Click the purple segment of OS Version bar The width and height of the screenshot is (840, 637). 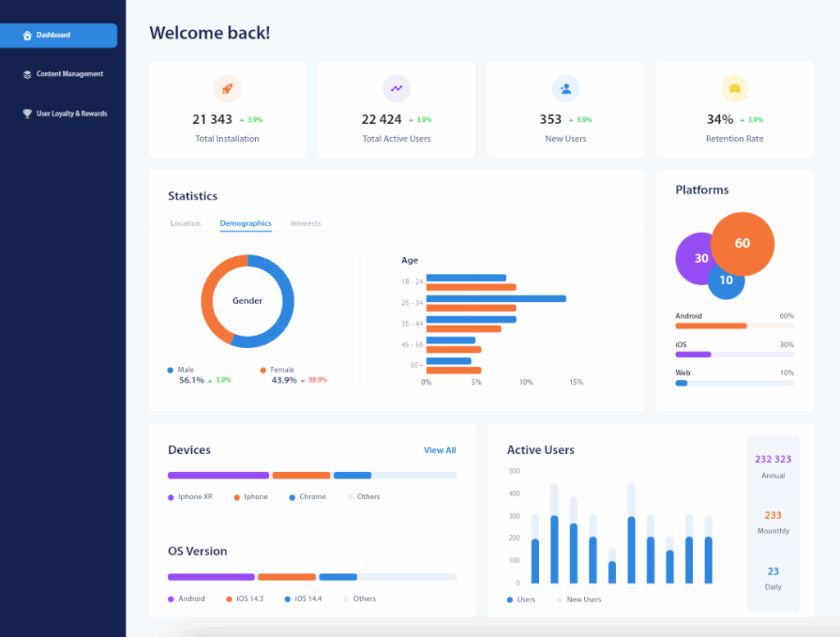tap(211, 577)
